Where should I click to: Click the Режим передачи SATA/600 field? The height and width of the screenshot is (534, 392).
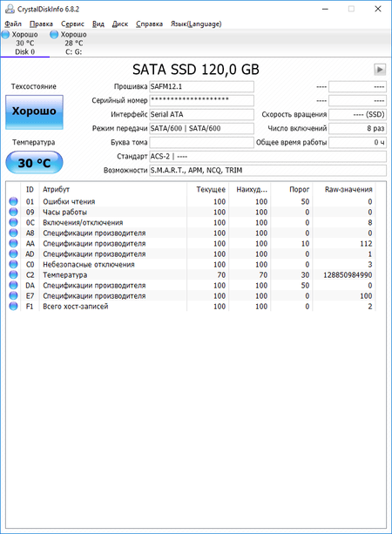(x=201, y=128)
